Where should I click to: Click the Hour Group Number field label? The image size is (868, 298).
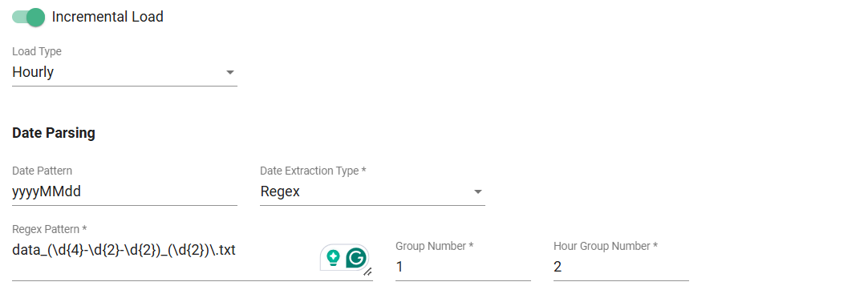(606, 246)
